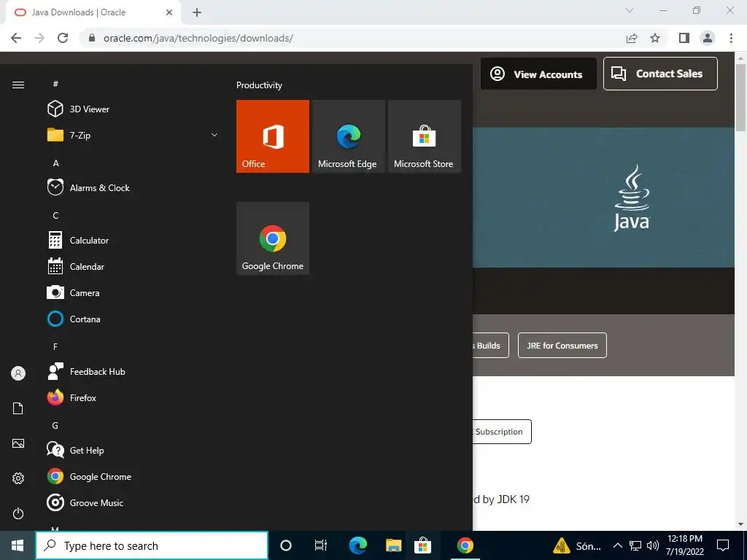Click the letter C section header
Viewport: 747px width, 560px height.
coord(55,216)
